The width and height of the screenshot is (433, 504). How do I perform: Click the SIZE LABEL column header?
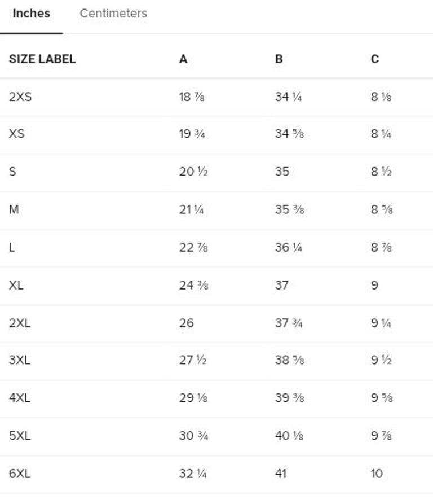[x=42, y=59]
